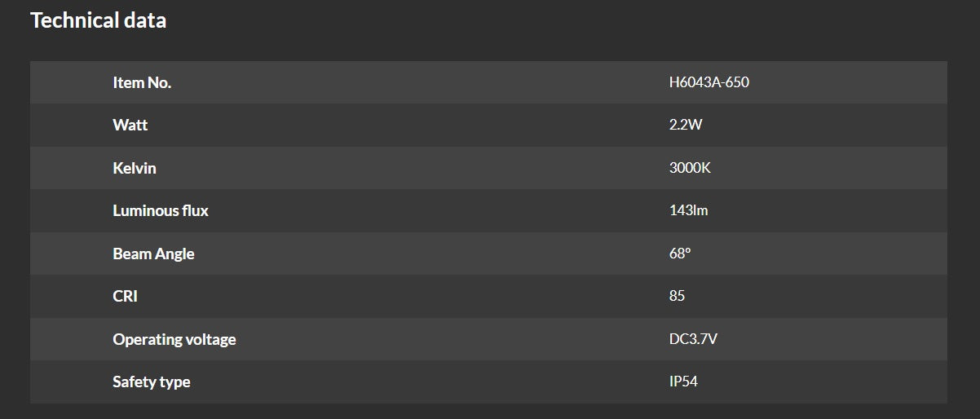Click the 68° beam angle value

[x=680, y=254]
